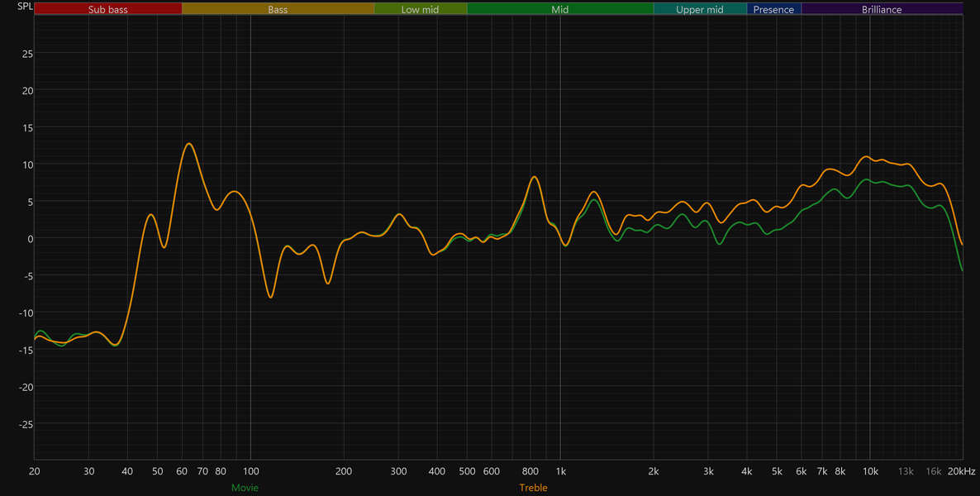980x496 pixels.
Task: Click the 10k frequency axis label
Action: click(x=871, y=471)
